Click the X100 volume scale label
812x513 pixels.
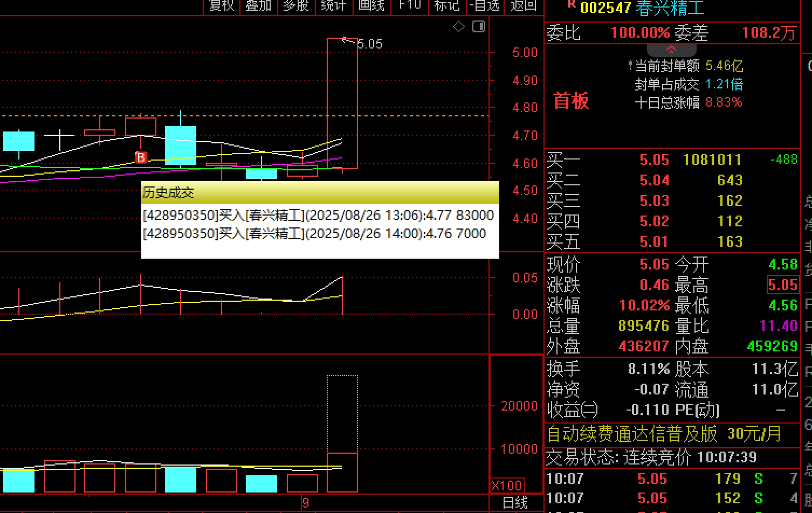coord(507,486)
